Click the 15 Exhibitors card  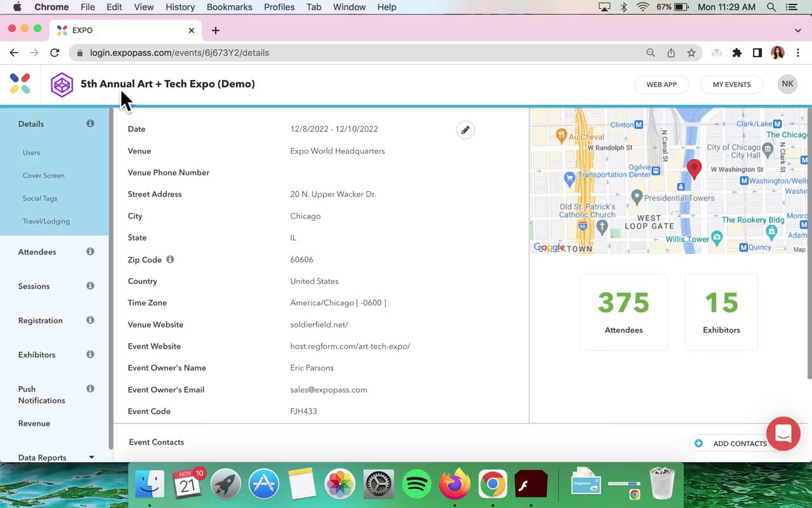point(721,312)
